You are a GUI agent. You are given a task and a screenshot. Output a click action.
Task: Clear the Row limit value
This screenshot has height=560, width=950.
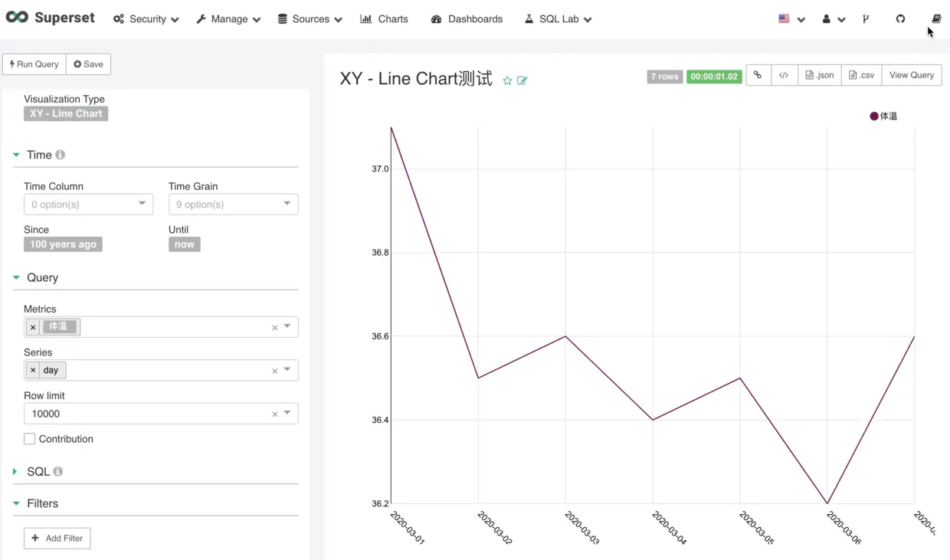(x=274, y=414)
